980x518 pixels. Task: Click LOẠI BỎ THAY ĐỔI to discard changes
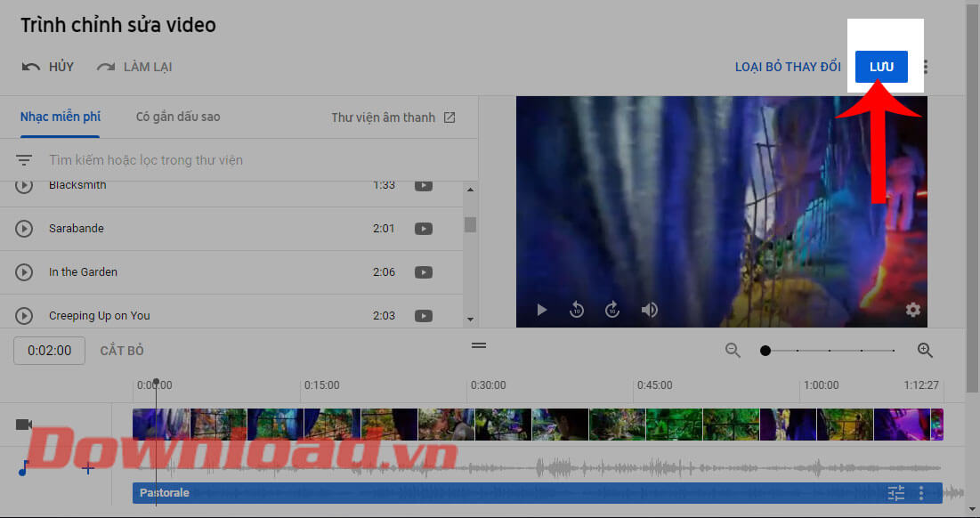tap(788, 67)
